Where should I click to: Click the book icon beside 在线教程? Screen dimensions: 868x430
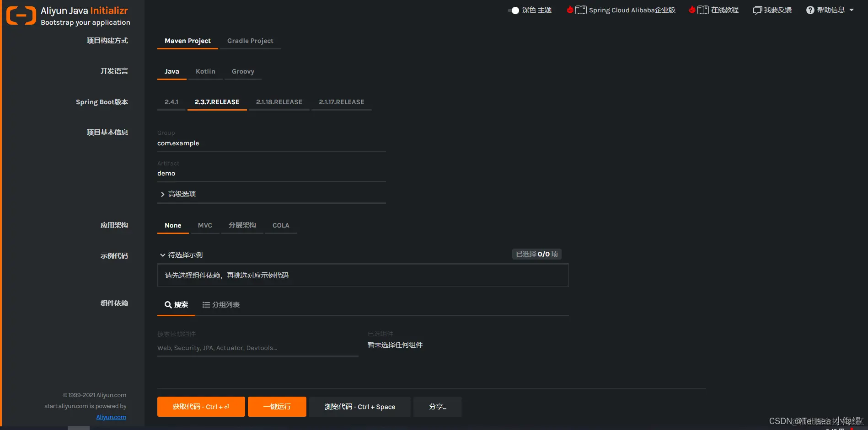click(703, 10)
